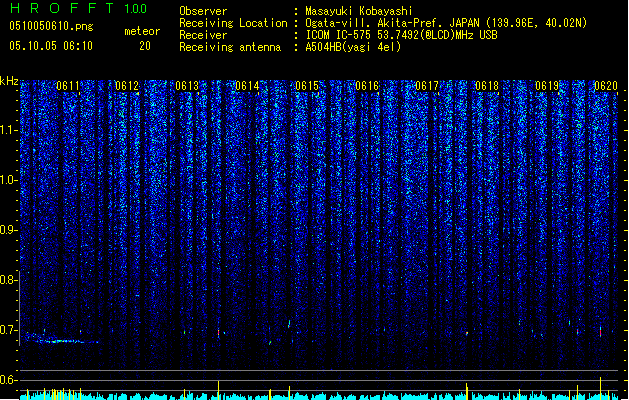Click the tall yellow power spike below 0620

tap(601, 388)
